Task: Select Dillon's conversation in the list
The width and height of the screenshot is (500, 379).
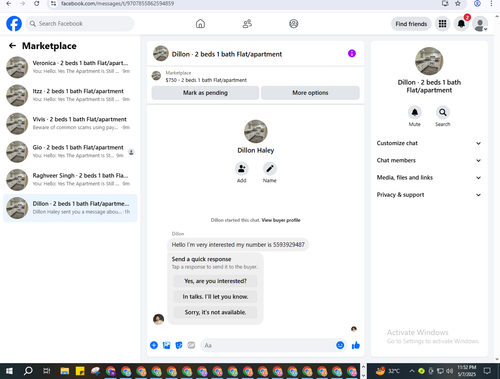Action: (x=70, y=208)
